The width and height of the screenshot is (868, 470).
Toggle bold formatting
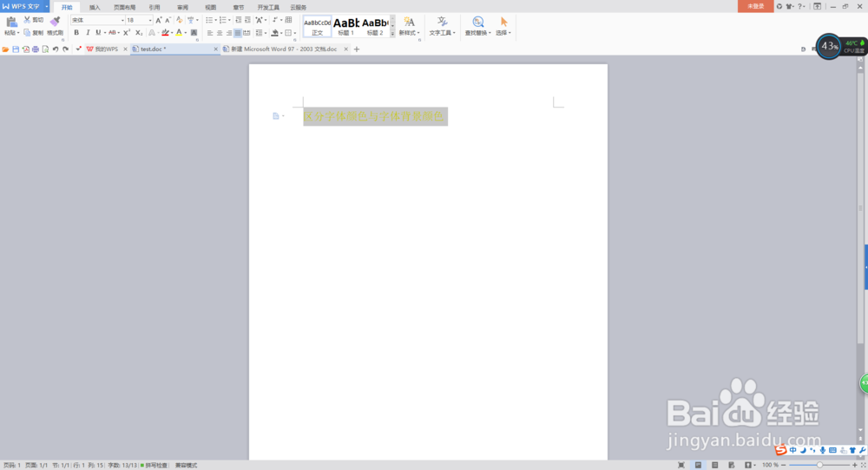(76, 33)
